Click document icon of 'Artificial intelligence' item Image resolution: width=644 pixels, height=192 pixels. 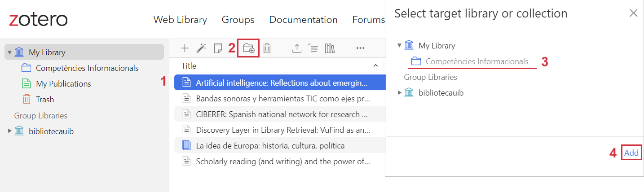pyautogui.click(x=186, y=83)
